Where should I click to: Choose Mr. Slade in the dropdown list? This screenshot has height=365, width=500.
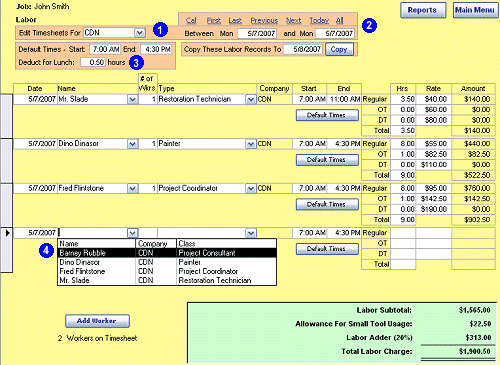click(x=167, y=280)
